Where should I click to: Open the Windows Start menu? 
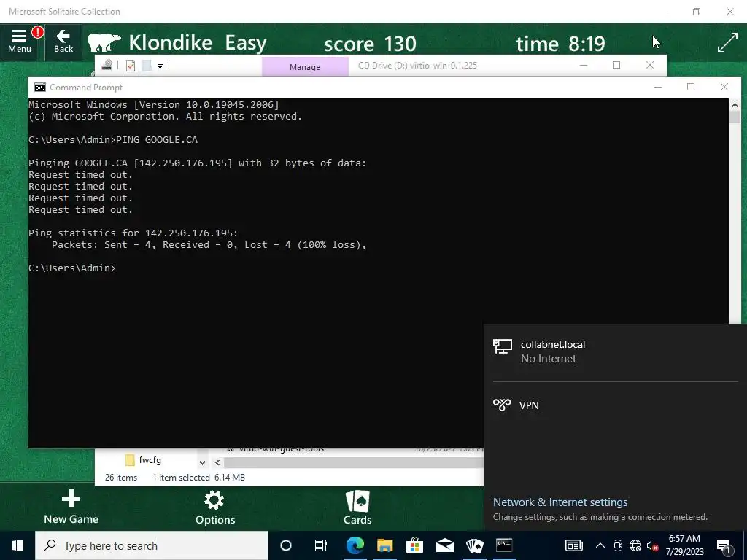[18, 545]
